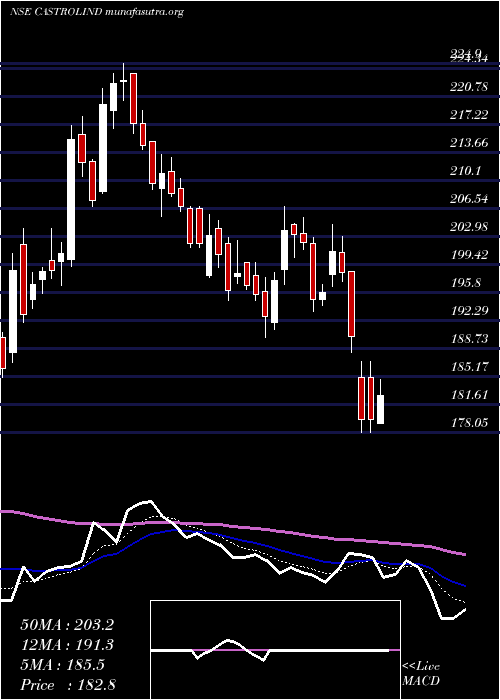500x700 pixels.
Task: Select the 206.54 price level label
Action: [x=469, y=199]
